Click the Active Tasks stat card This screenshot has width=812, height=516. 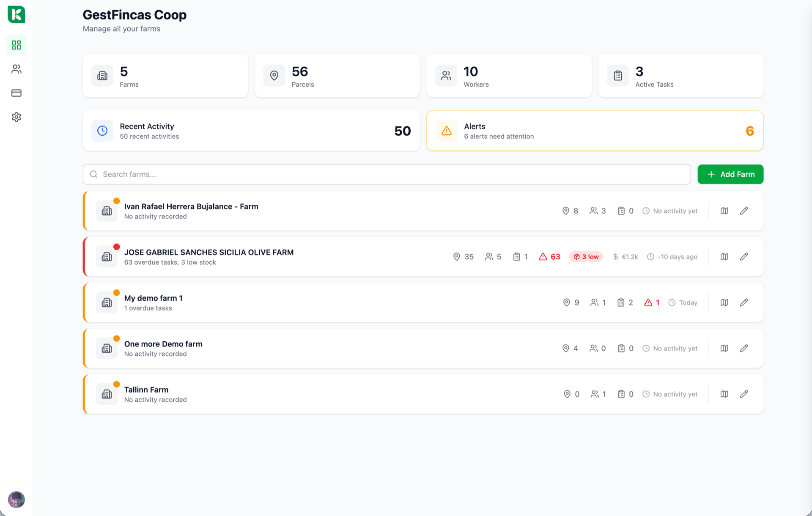pyautogui.click(x=680, y=76)
